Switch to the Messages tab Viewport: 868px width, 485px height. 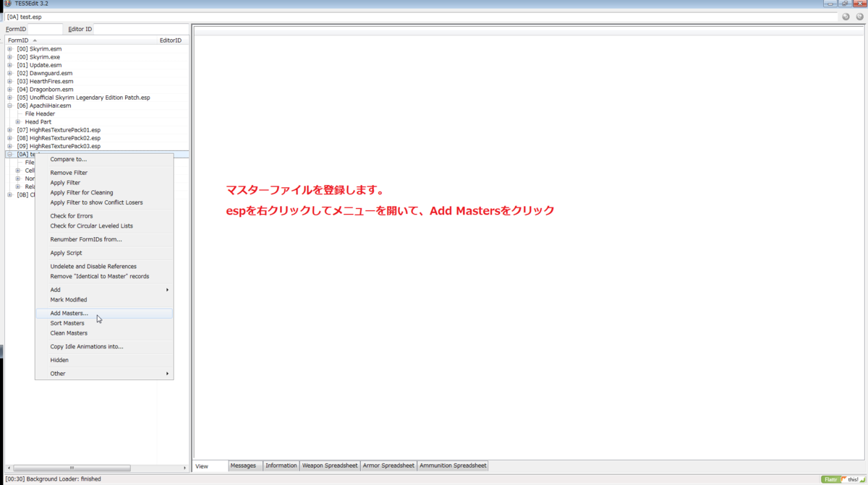click(x=244, y=465)
